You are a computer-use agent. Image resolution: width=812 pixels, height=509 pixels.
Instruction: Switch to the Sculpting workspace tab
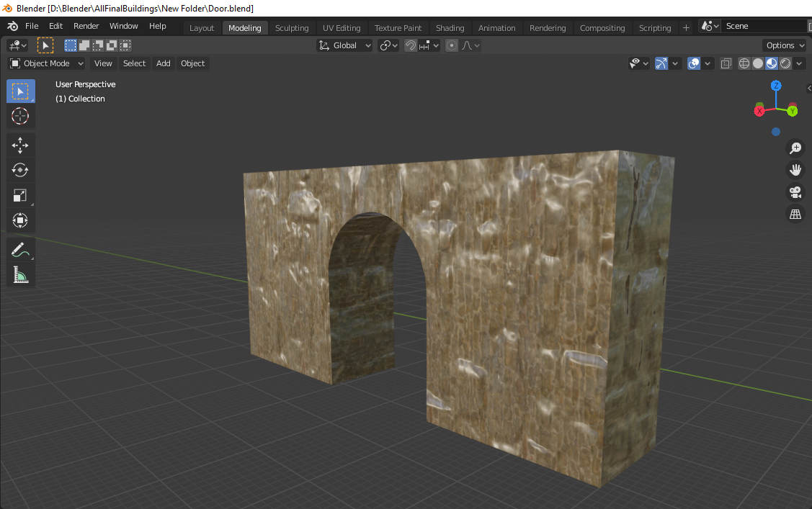(292, 28)
